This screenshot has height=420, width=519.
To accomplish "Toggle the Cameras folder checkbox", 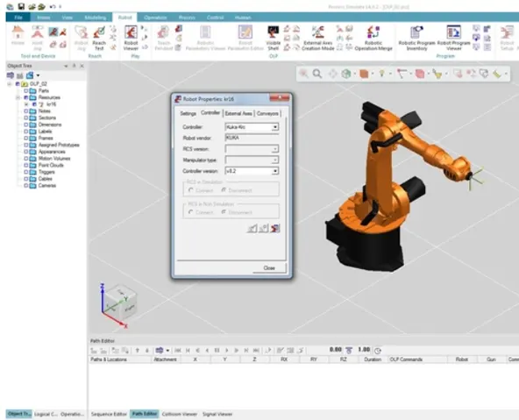I will 25,185.
